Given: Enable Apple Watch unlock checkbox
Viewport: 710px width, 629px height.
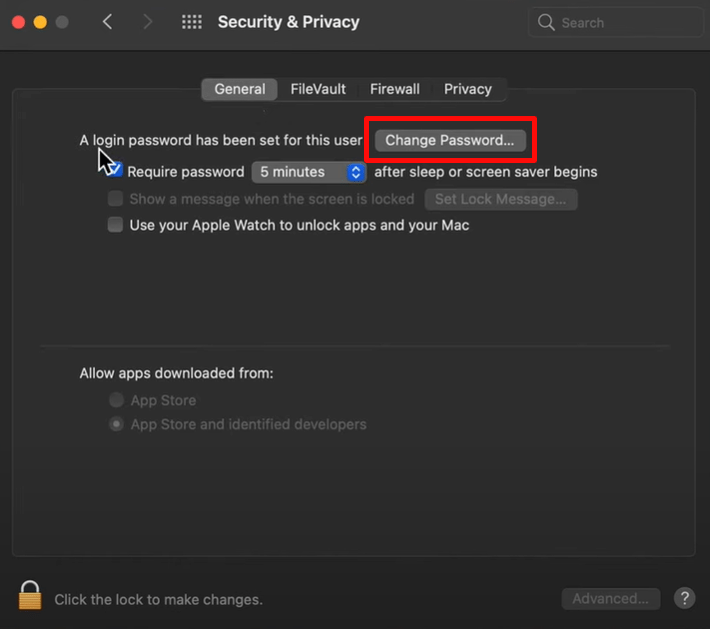Looking at the screenshot, I should click(x=116, y=225).
